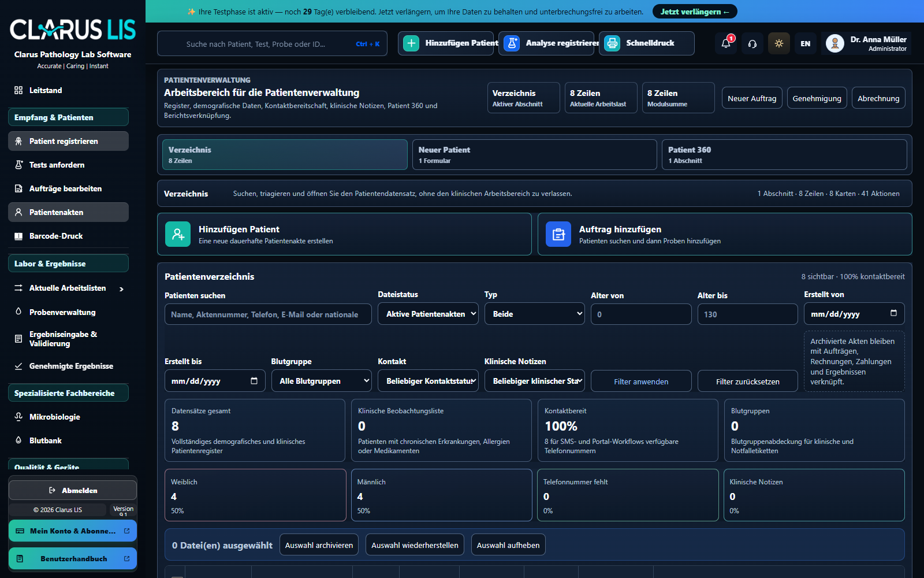This screenshot has width=924, height=578.
Task: Click Aufträge bearbeiten sidebar icon
Action: point(18,188)
